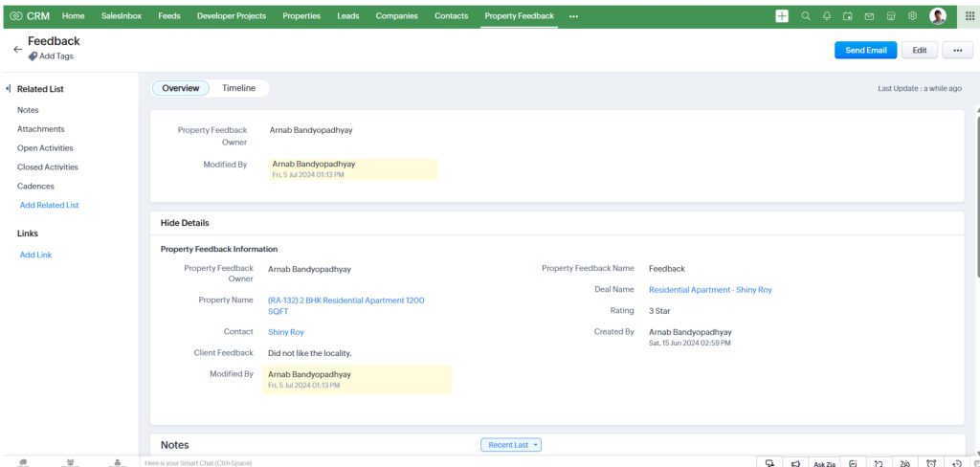
Task: Open the mail icon in header
Action: click(869, 16)
